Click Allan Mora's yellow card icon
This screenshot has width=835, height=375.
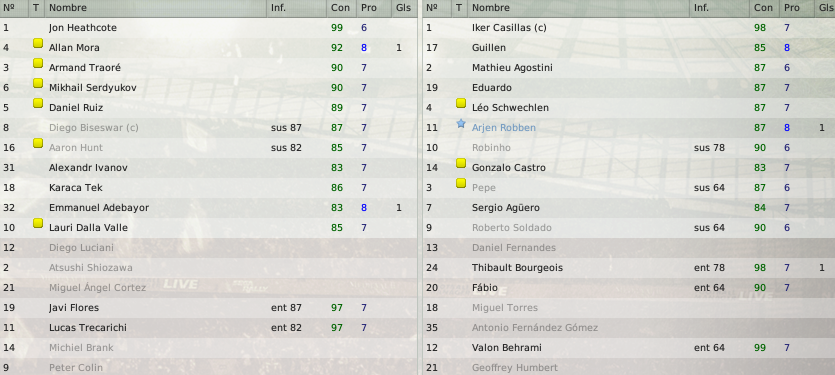pos(38,43)
